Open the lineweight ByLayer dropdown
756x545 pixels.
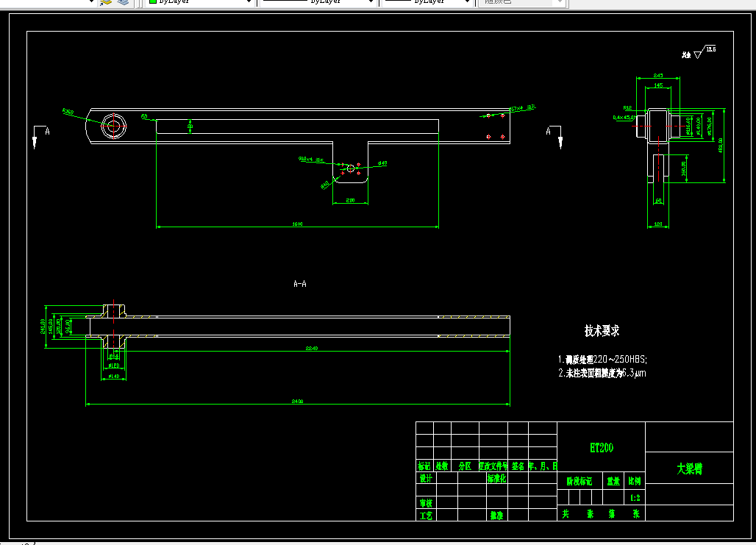[x=428, y=2]
